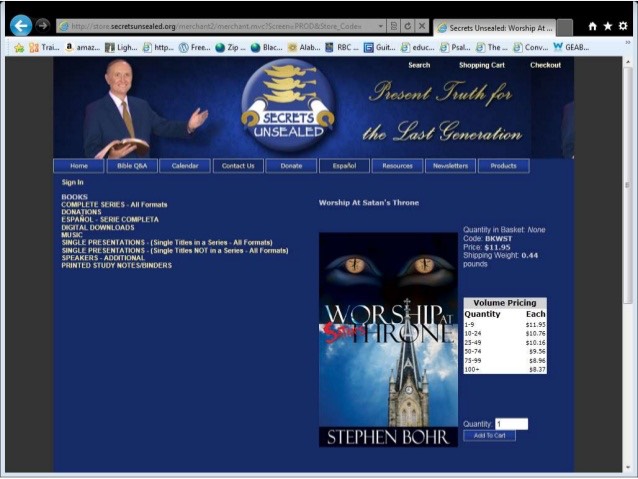Go to Checkout link
Viewport: 638px width, 479px height.
click(x=545, y=65)
